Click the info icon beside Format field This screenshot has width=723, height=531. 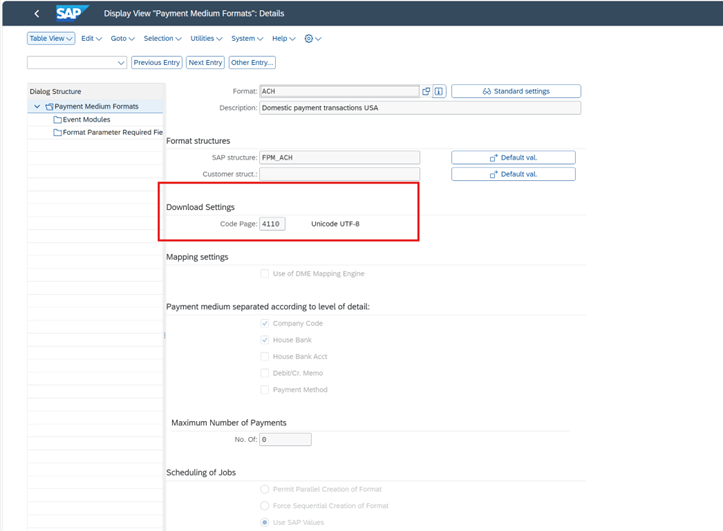(439, 91)
